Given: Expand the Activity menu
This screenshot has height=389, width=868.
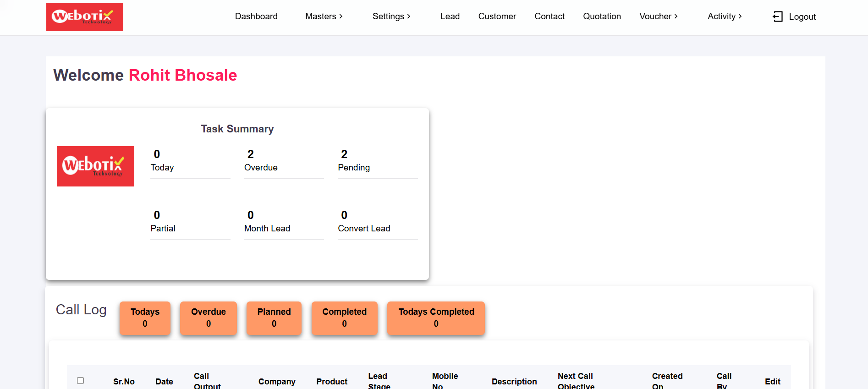Looking at the screenshot, I should pyautogui.click(x=724, y=16).
